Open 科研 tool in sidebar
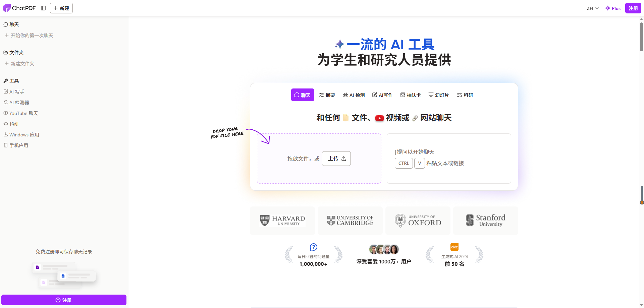This screenshot has width=644, height=308. [x=11, y=124]
